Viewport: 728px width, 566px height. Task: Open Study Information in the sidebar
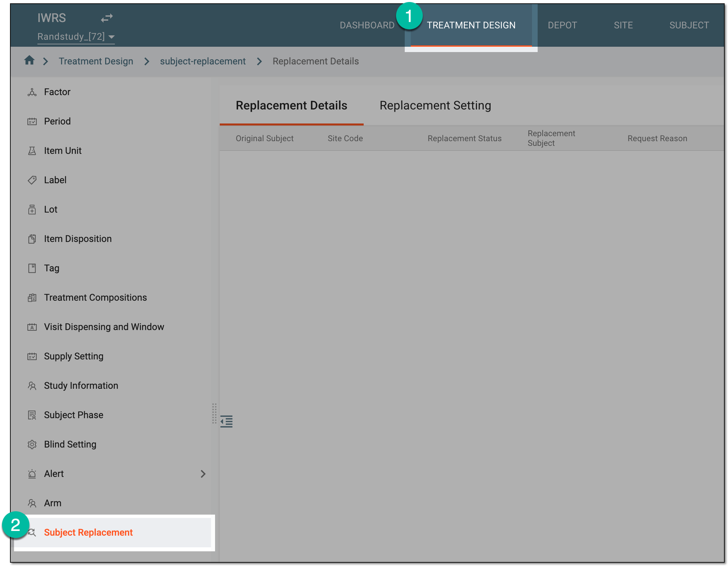[81, 386]
